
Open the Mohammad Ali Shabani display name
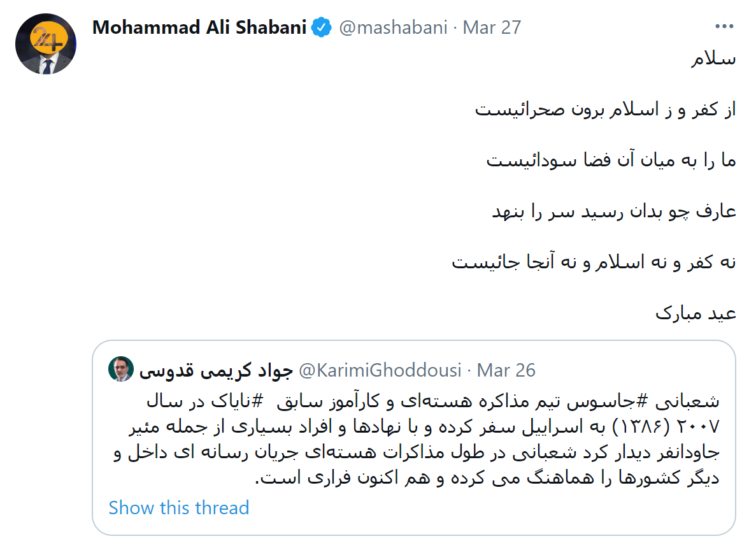click(199, 27)
